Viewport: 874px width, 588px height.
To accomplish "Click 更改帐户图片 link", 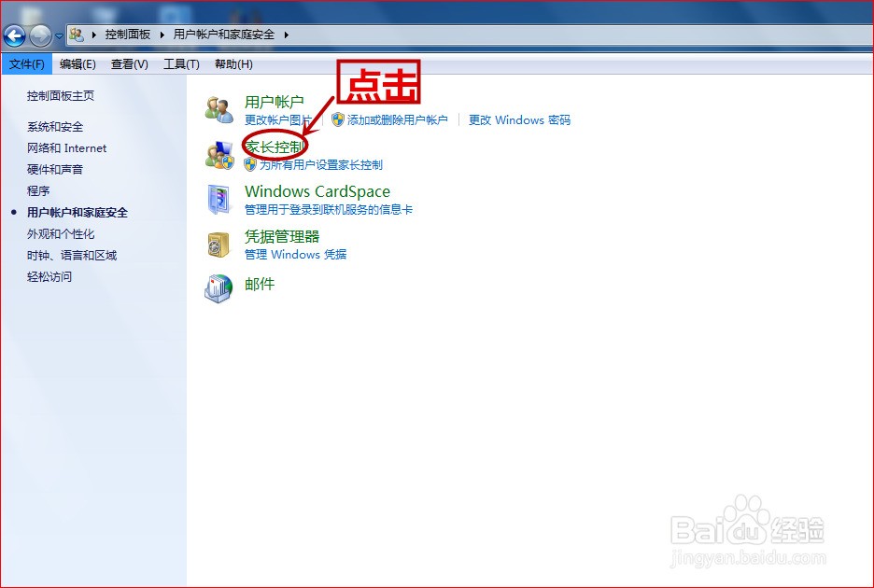I will tap(277, 119).
